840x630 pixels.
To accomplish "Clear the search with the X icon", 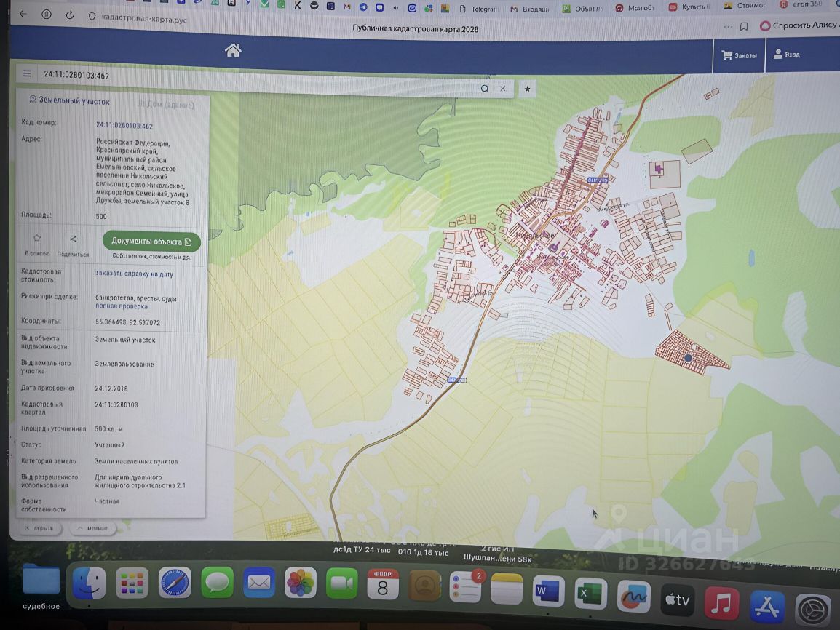I will click(502, 89).
